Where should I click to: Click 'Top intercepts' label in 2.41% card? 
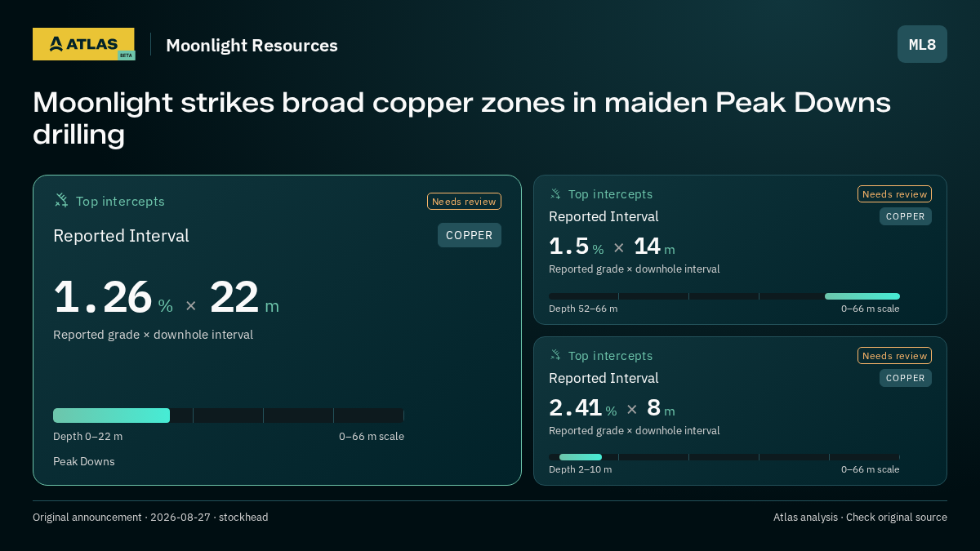(x=610, y=356)
